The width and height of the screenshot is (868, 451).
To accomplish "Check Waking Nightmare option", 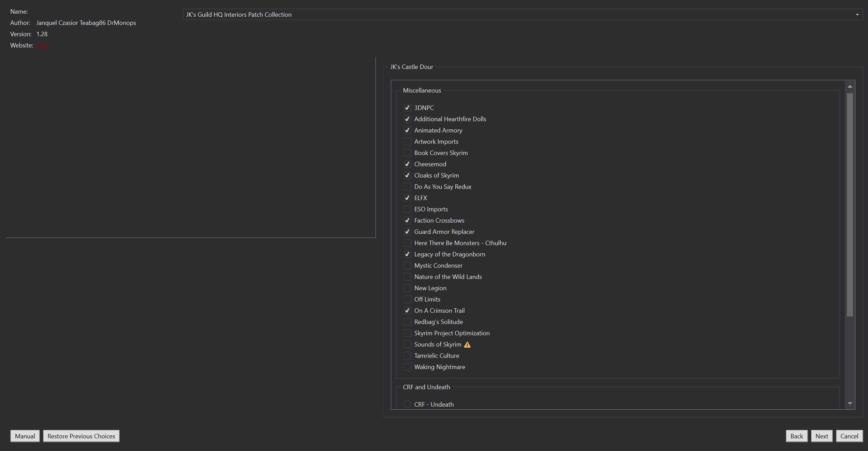I will pyautogui.click(x=407, y=367).
